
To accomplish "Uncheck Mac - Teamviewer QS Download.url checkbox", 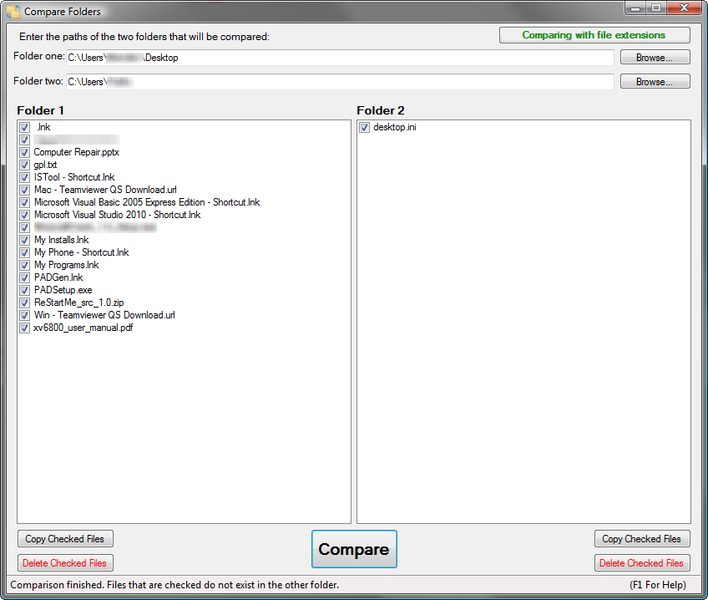I will [x=25, y=190].
